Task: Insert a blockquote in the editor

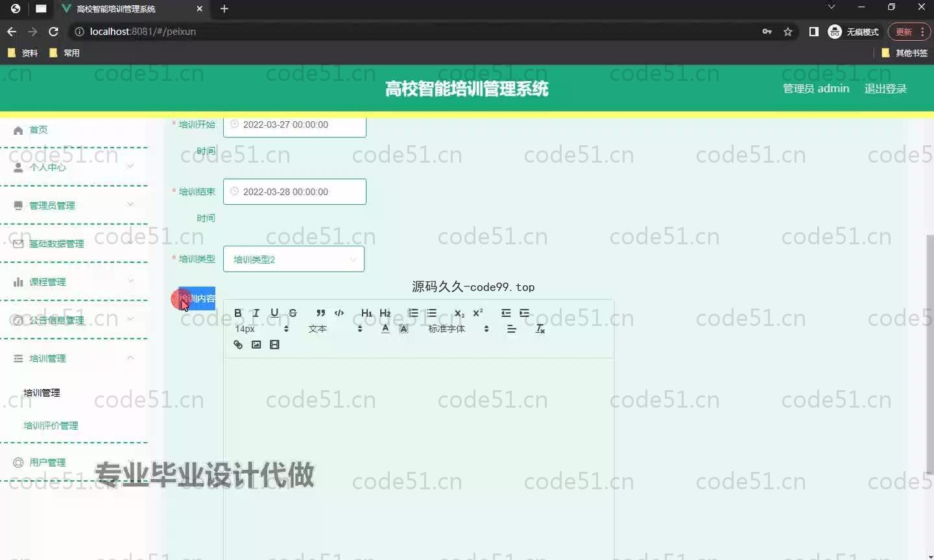Action: click(x=320, y=313)
